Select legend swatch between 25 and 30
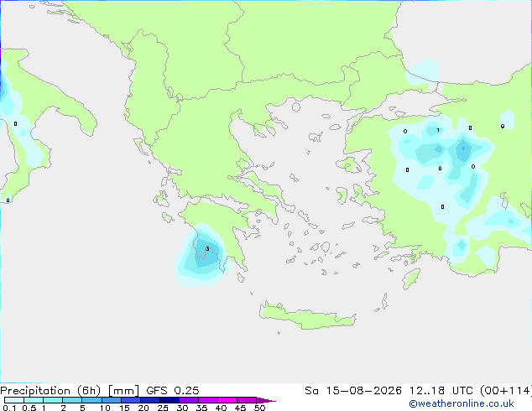Image resolution: width=532 pixels, height=411 pixels. 169,400
